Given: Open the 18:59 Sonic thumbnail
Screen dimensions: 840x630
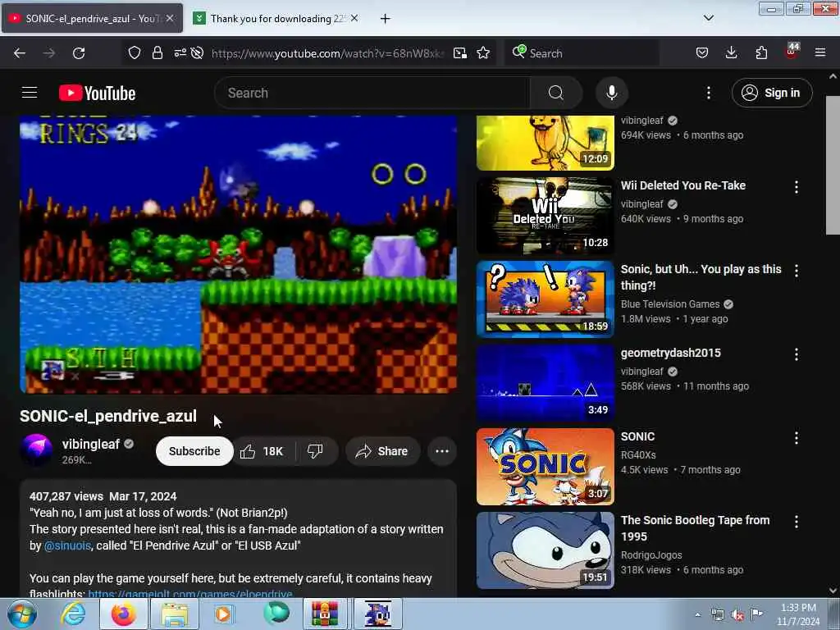Looking at the screenshot, I should [x=546, y=299].
